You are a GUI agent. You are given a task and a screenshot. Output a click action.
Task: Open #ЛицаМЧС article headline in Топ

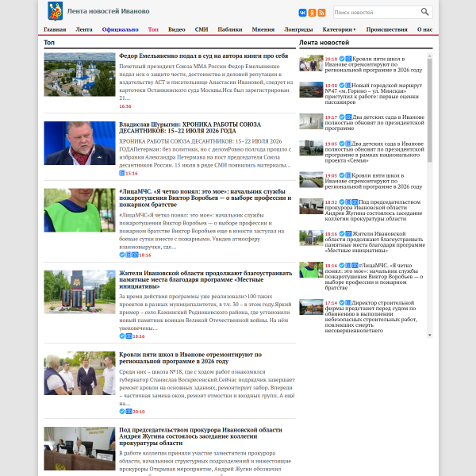pyautogui.click(x=205, y=198)
